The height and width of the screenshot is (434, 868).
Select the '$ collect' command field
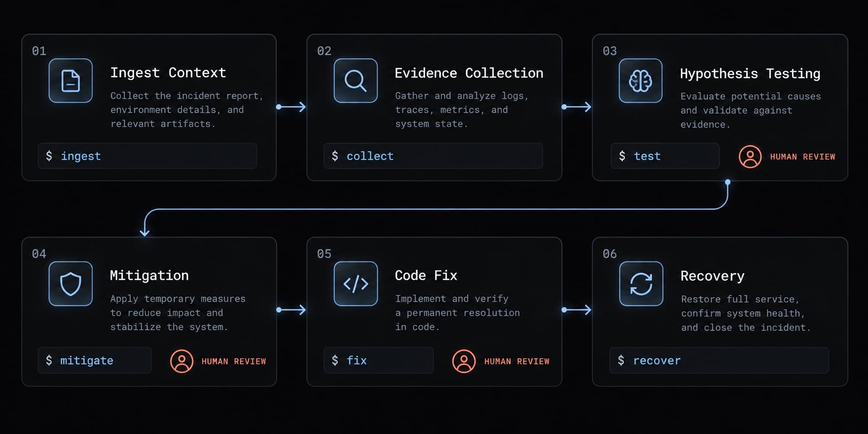pos(433,156)
